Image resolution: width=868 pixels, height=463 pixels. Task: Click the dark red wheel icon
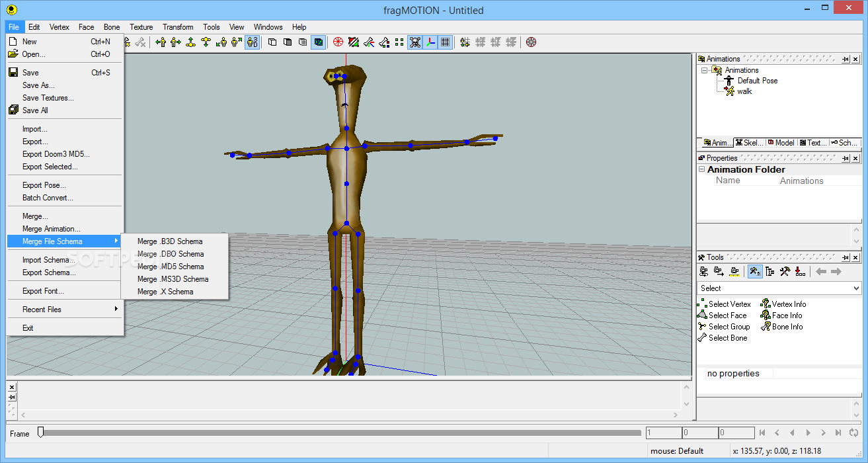531,42
